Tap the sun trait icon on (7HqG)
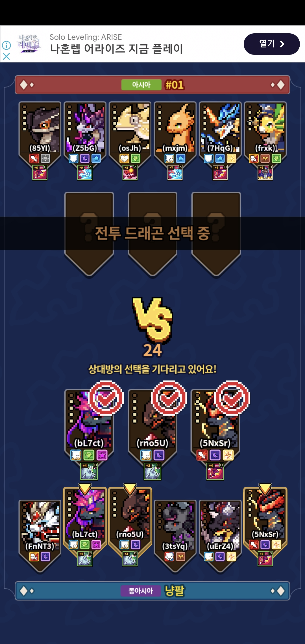Viewport: 305px width, 644px height. tap(231, 158)
